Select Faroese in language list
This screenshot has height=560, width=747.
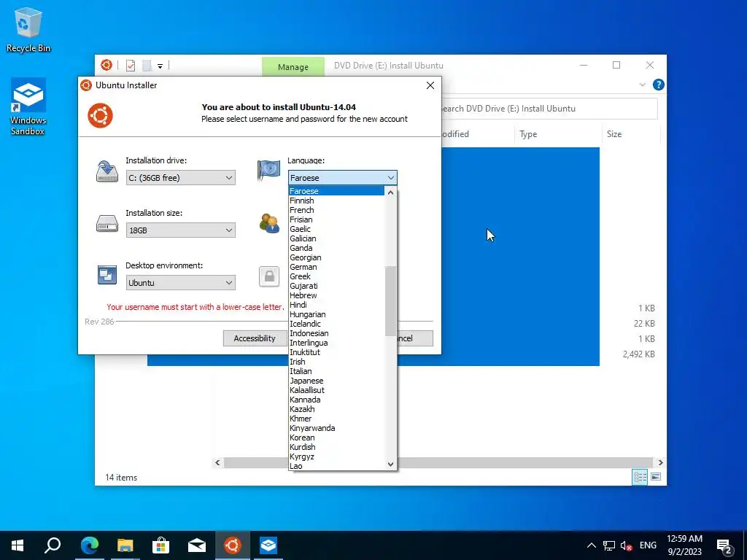pos(336,191)
